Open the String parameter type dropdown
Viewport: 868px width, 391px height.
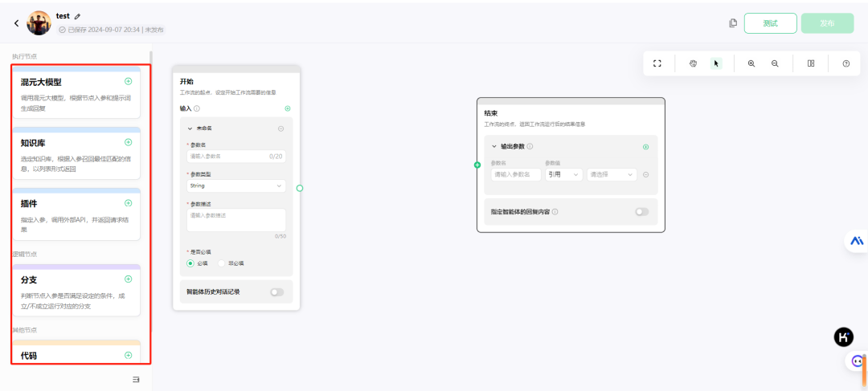tap(236, 185)
